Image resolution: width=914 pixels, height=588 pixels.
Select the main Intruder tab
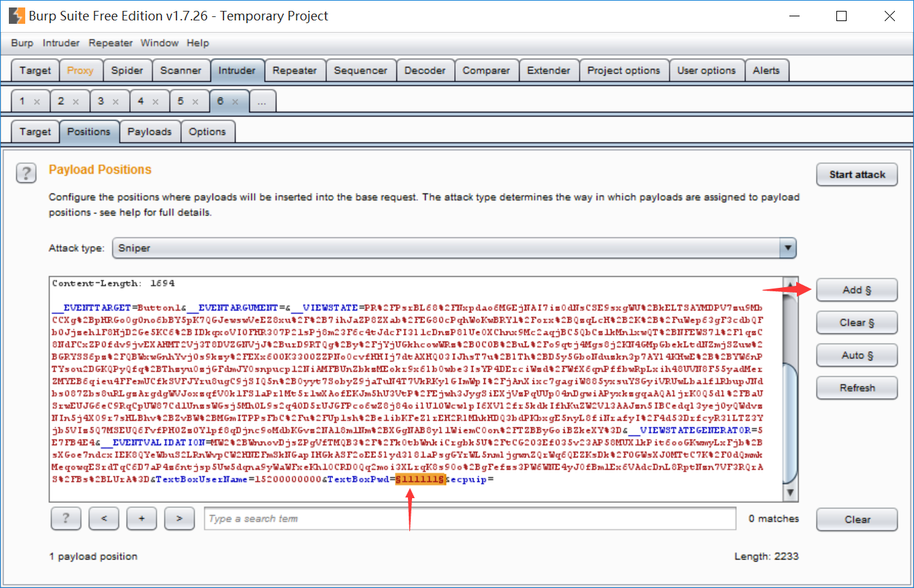coord(237,71)
